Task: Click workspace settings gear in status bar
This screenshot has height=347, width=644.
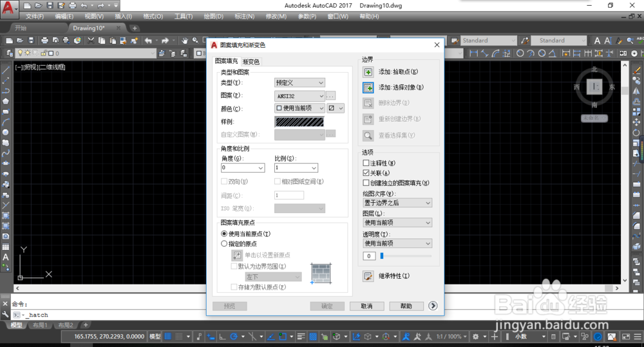Action: coord(476,336)
